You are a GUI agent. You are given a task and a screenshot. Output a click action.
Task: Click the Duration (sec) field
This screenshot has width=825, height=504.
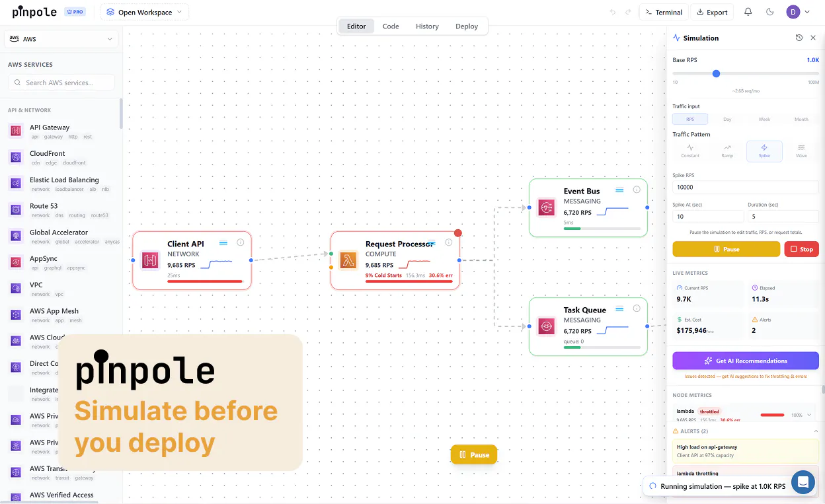tap(783, 216)
